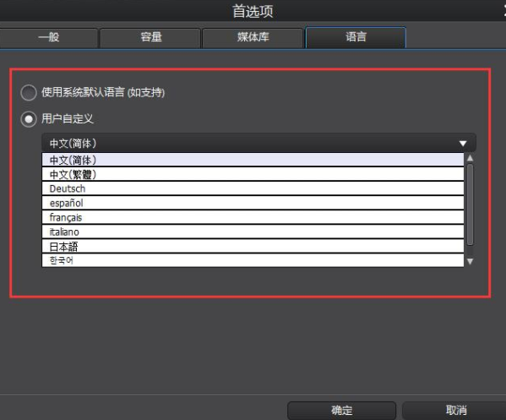Select français from the language list
This screenshot has height=420, width=506.
point(253,217)
